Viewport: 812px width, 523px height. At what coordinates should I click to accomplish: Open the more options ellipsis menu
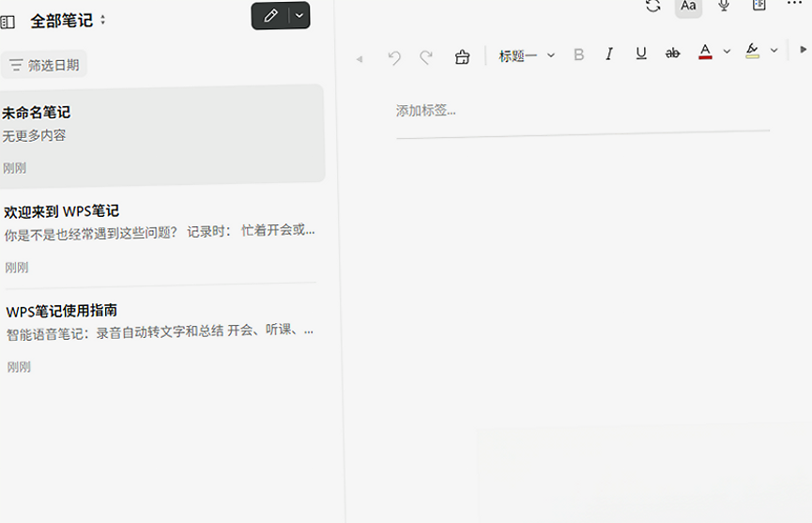[794, 4]
